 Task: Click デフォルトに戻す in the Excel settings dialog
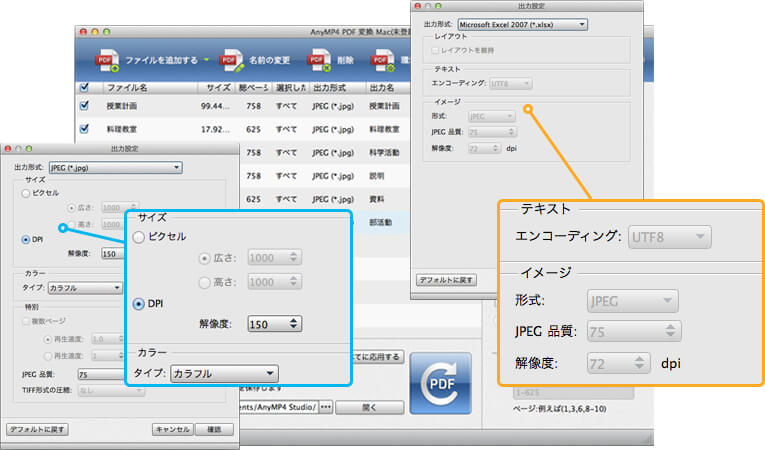pyautogui.click(x=446, y=280)
